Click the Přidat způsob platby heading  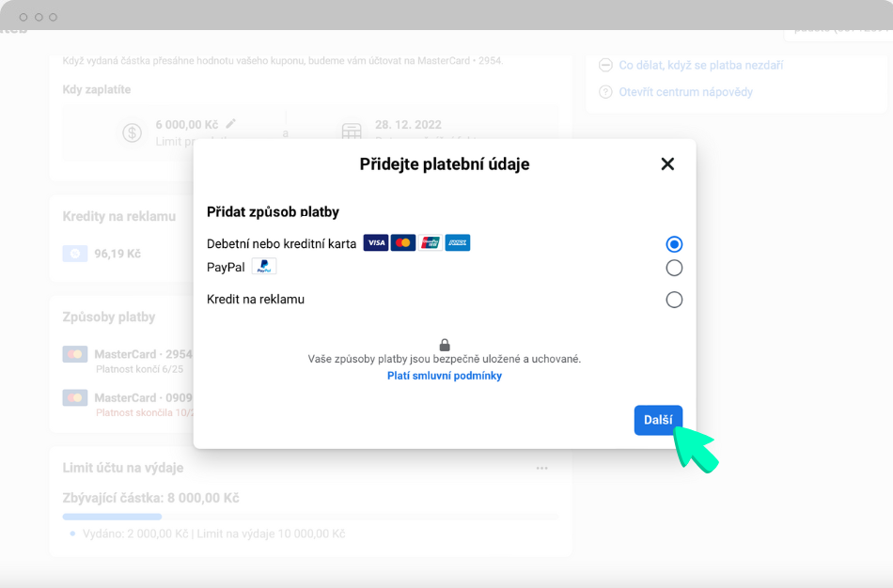273,211
